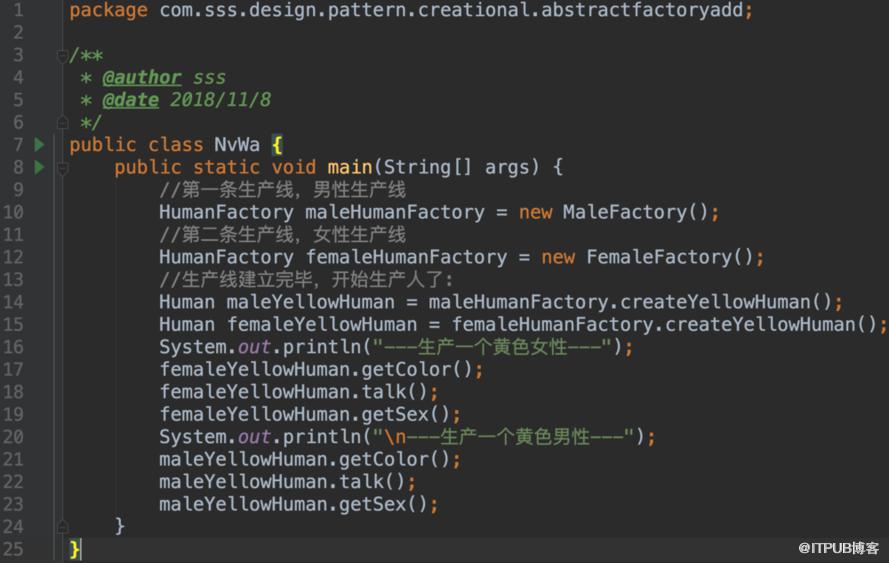Click the createYellowHuman() call on line 14
Image resolution: width=889 pixels, height=563 pixels.
[x=726, y=302]
